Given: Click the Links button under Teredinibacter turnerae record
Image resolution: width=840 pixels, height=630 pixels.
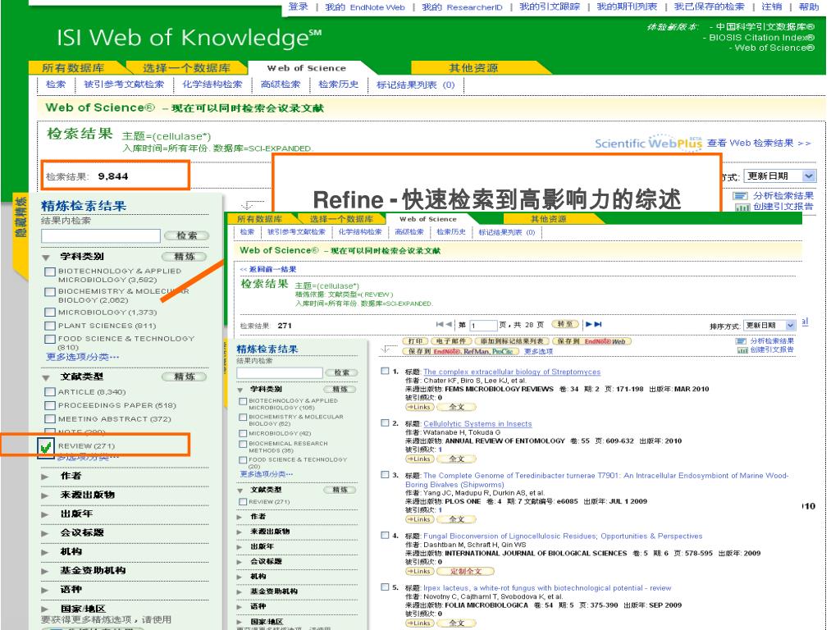Looking at the screenshot, I should (x=419, y=519).
